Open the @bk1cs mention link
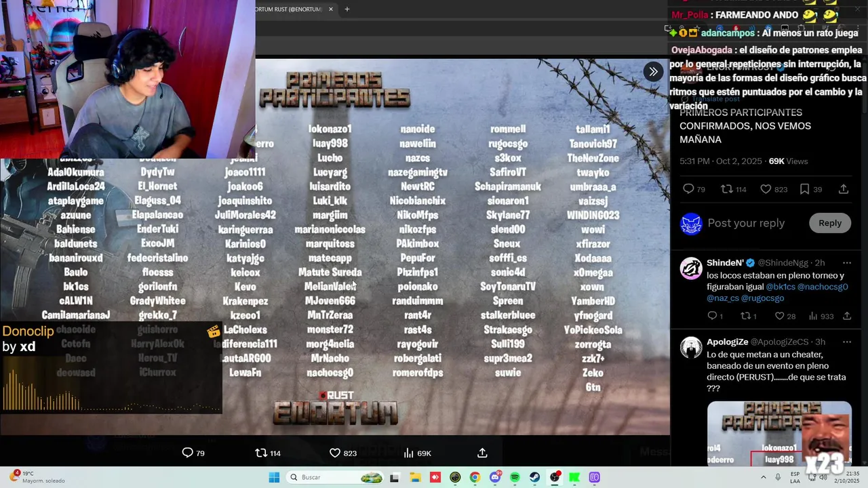 pos(780,287)
